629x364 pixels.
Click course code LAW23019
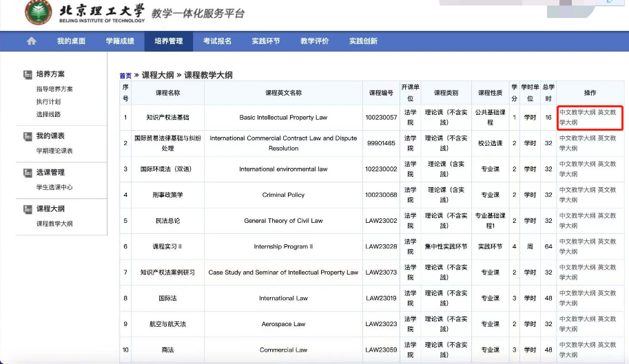pos(381,299)
